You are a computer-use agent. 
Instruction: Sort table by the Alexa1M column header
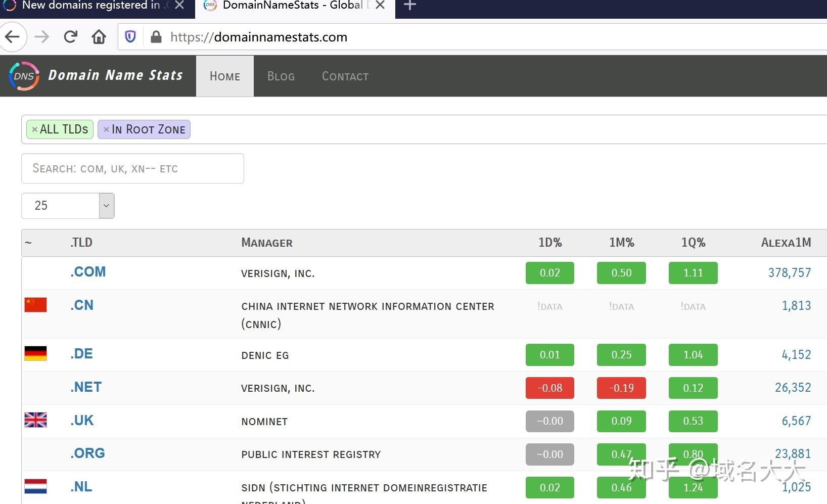pyautogui.click(x=786, y=243)
